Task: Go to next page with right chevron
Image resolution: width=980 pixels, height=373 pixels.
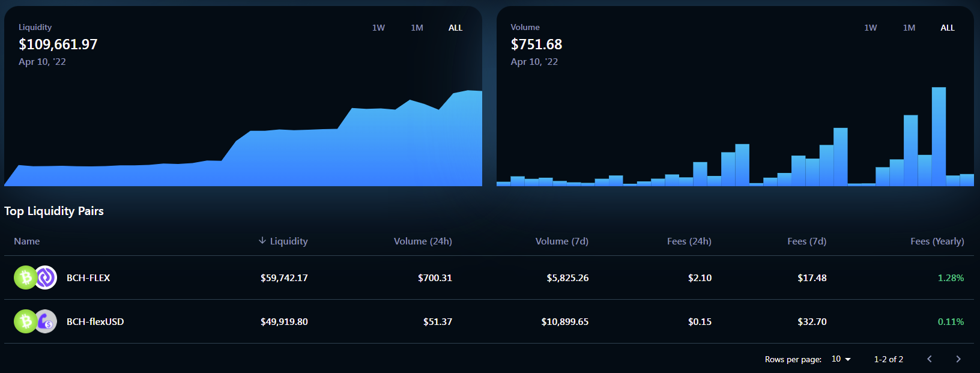Action: [958, 359]
